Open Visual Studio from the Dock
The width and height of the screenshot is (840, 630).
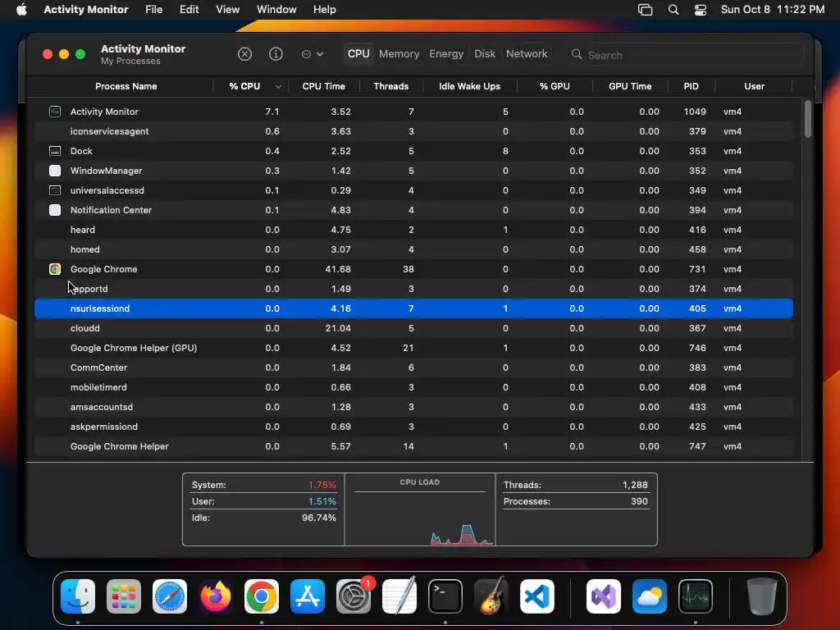point(604,596)
